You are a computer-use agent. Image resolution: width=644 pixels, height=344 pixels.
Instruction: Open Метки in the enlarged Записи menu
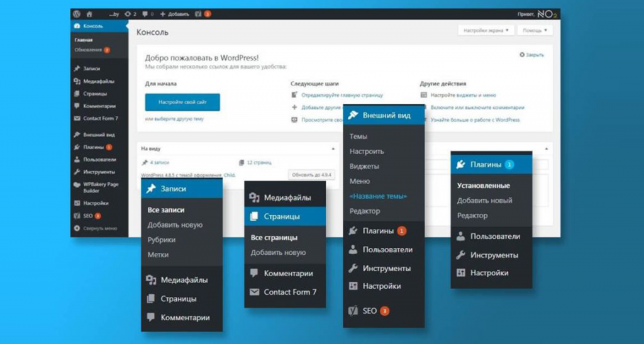coord(158,255)
